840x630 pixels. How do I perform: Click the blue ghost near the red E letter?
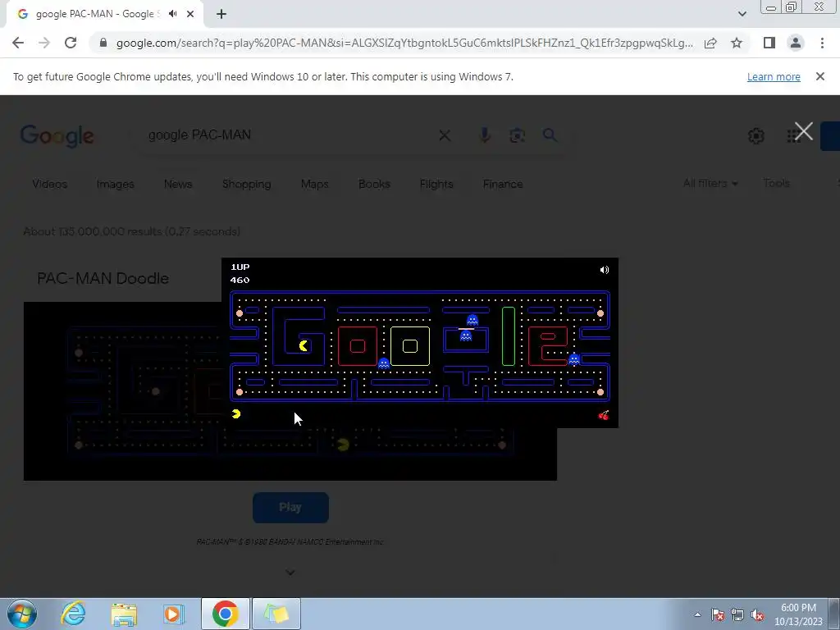click(x=573, y=359)
